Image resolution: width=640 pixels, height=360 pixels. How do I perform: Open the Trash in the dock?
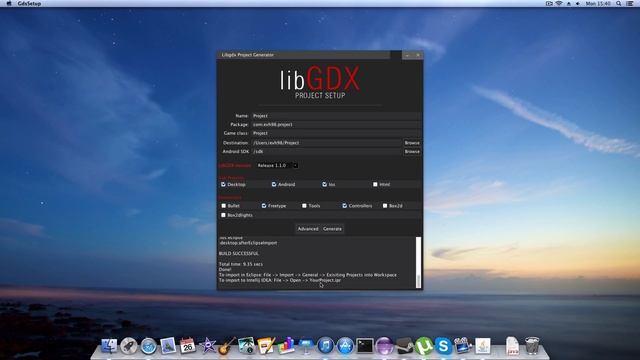pos(532,346)
